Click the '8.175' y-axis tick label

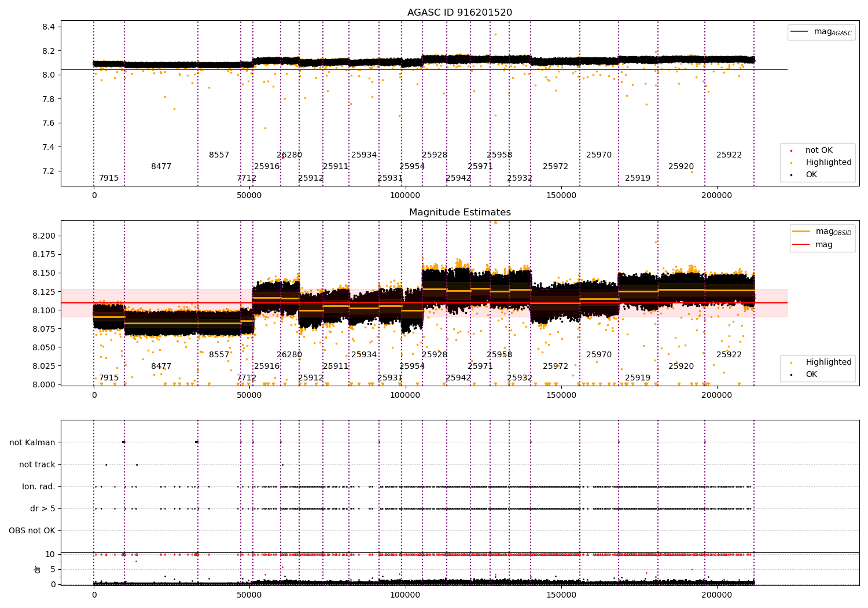(44, 254)
